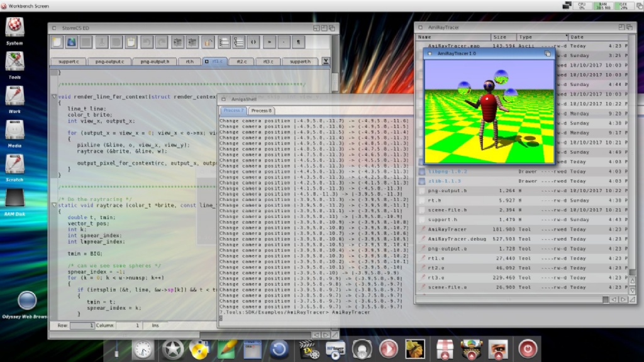The height and width of the screenshot is (362, 644).
Task: Paste using the clipboard icon in StormC
Action: click(131, 42)
